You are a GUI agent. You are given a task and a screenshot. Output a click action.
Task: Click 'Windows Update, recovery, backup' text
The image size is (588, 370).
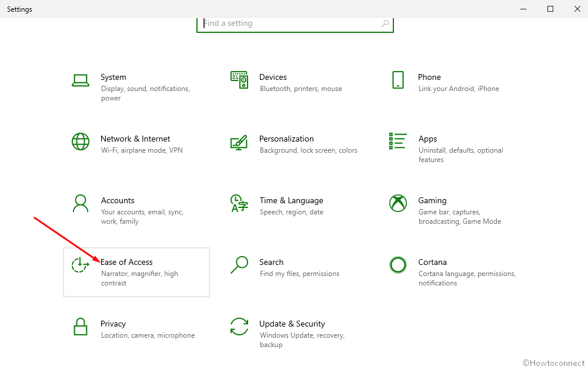302,340
